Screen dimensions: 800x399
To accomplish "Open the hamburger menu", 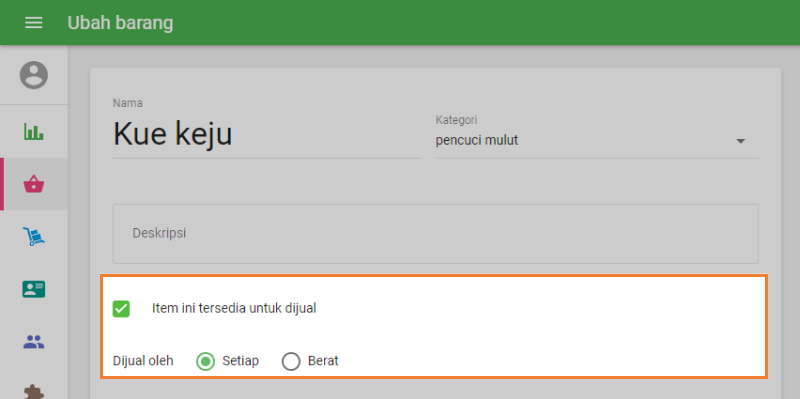I will (34, 22).
